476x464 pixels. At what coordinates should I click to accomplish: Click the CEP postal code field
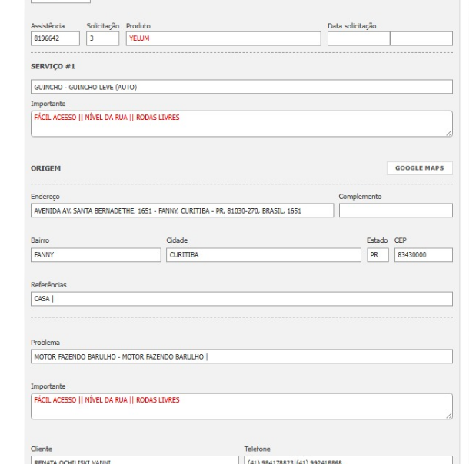[423, 255]
